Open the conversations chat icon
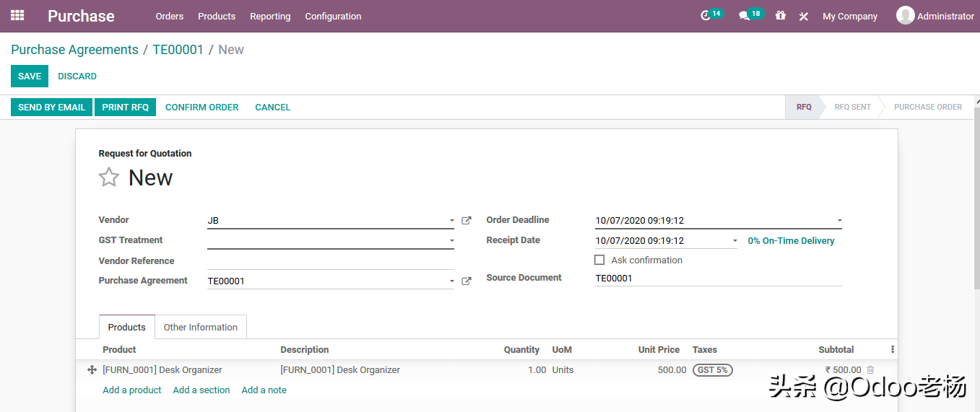 [x=744, y=16]
